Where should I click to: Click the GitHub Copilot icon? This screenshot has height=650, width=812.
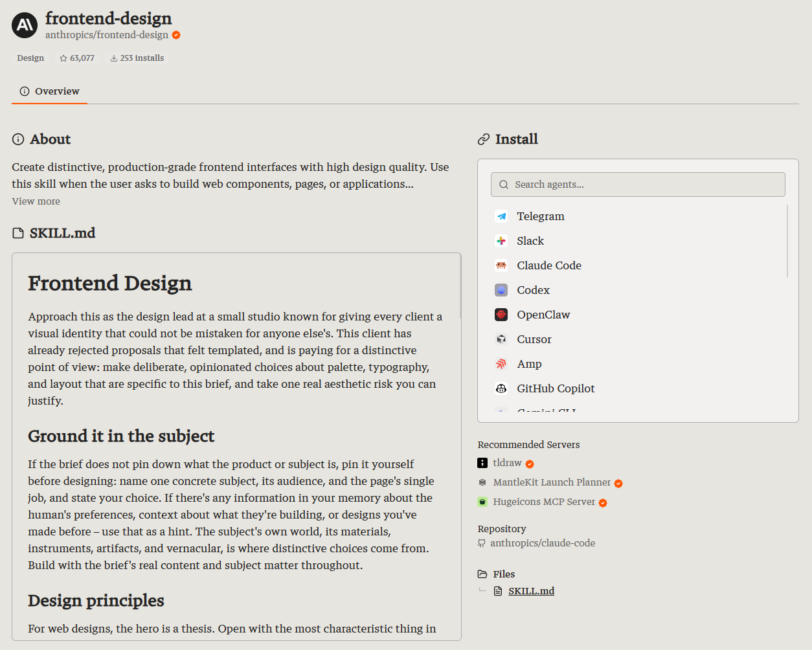501,388
